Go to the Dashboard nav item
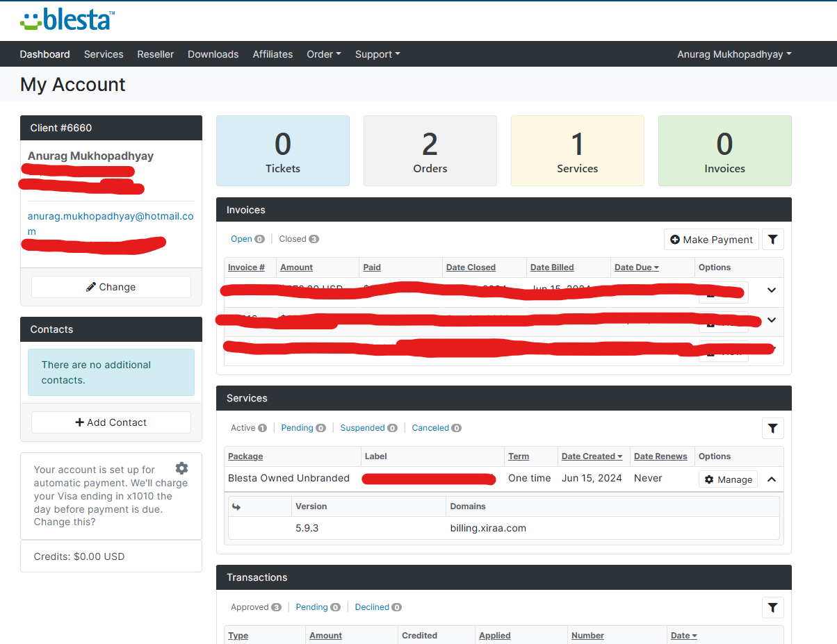The width and height of the screenshot is (837, 644). (45, 54)
